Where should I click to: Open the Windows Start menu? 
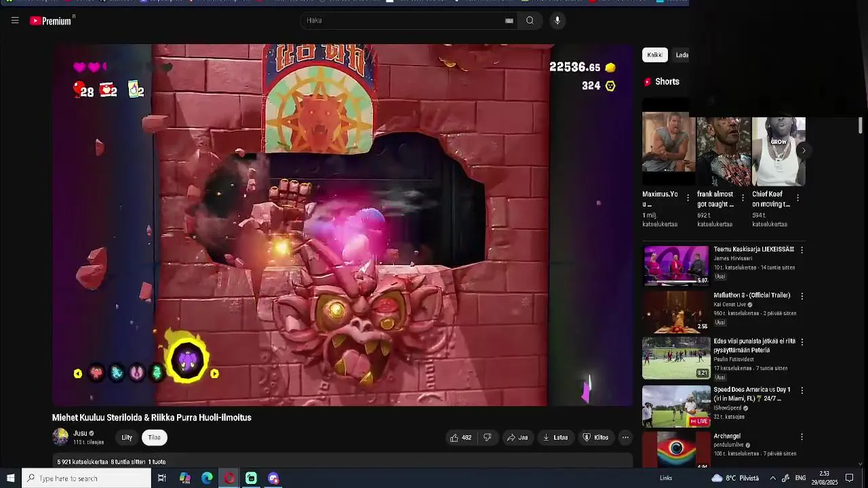click(x=11, y=478)
